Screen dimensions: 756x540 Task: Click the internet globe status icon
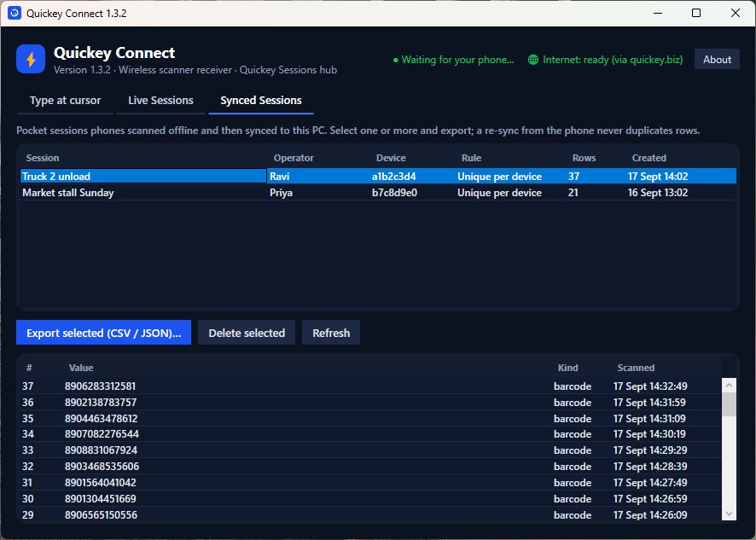tap(532, 60)
